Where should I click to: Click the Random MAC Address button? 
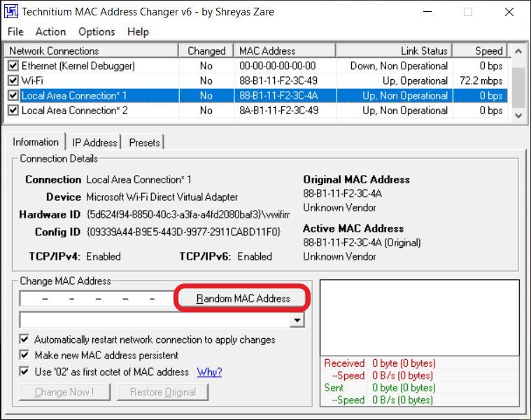pos(243,298)
